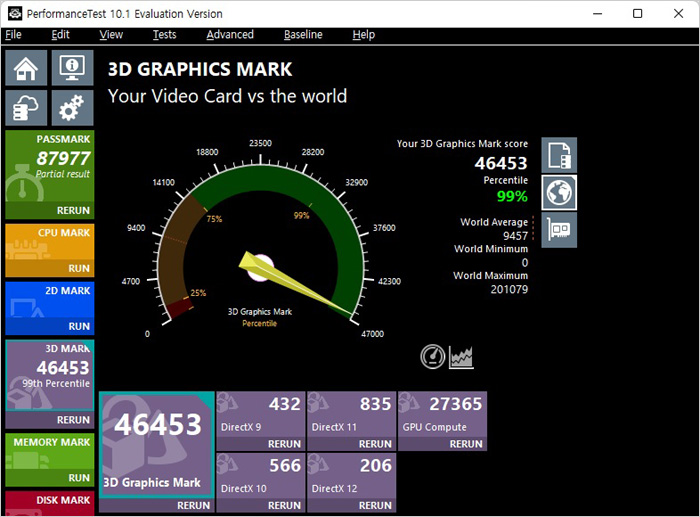Open the Advanced menu
Image resolution: width=700 pixels, height=517 pixels.
pyautogui.click(x=230, y=35)
